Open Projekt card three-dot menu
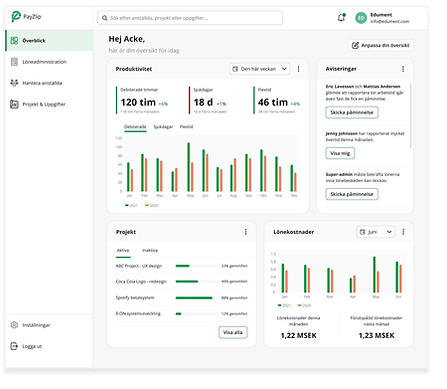The image size is (447, 389). click(x=246, y=232)
